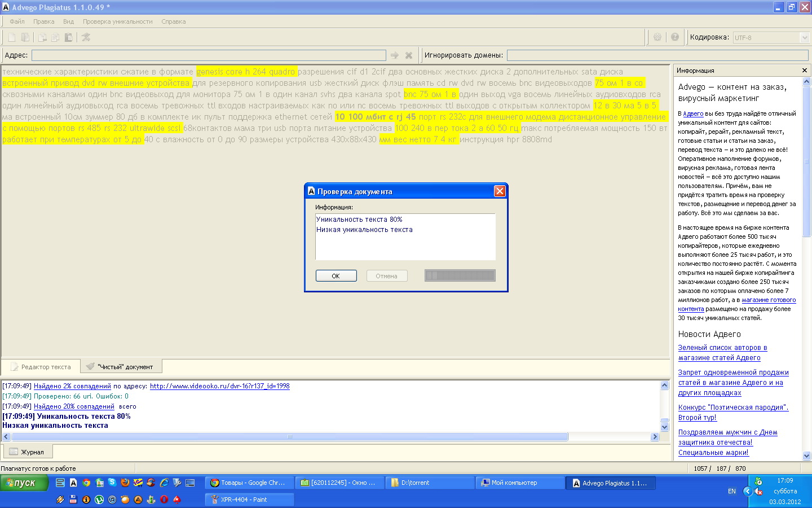812x508 pixels.
Task: Click the Игнорировать домены input field
Action: [657, 55]
